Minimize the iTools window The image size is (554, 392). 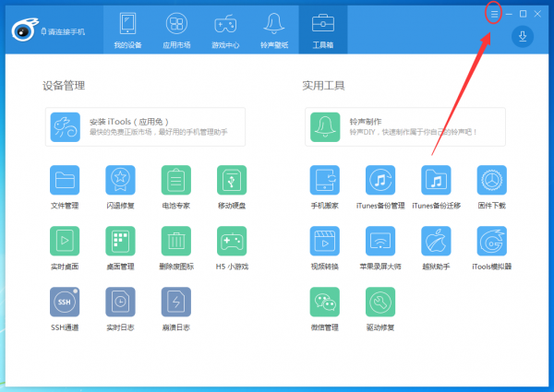pyautogui.click(x=509, y=14)
